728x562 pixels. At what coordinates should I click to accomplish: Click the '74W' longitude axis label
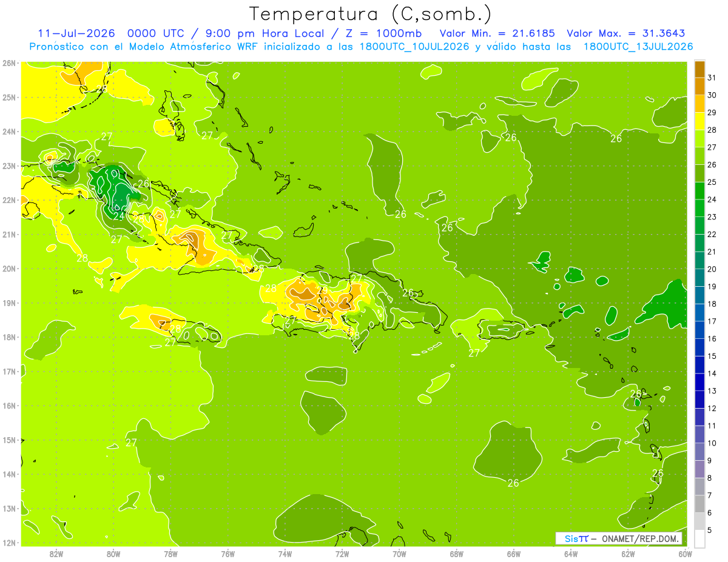point(285,554)
